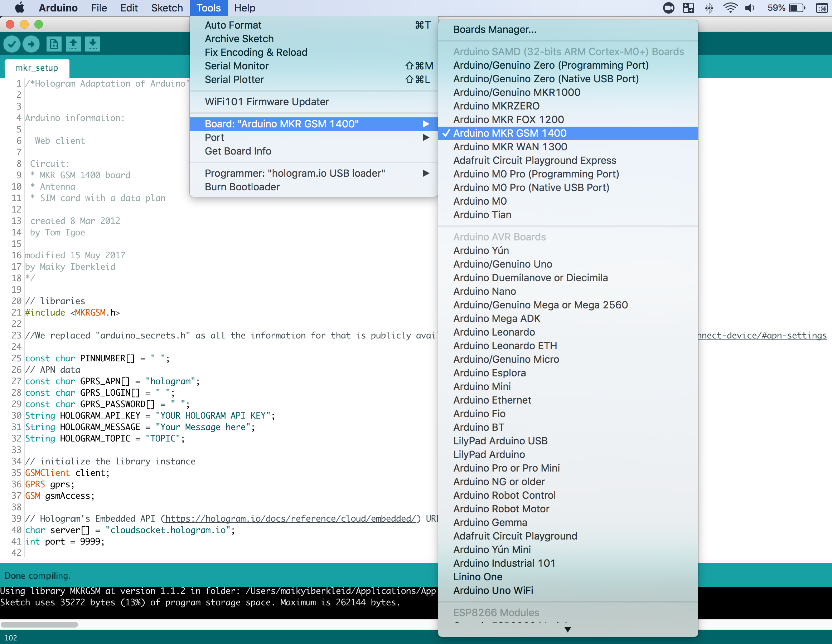Click the Wi-Fi status icon in menu bar
Image resolution: width=832 pixels, height=644 pixels.
[x=730, y=8]
